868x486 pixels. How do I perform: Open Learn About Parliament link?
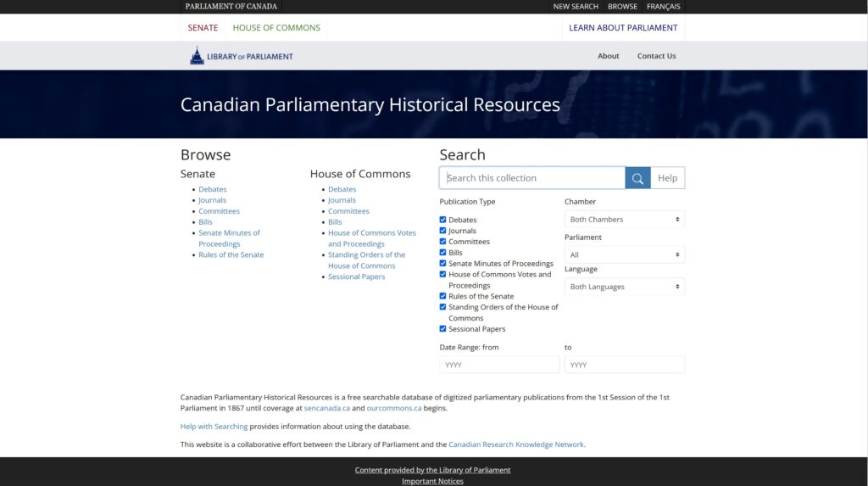(x=623, y=28)
